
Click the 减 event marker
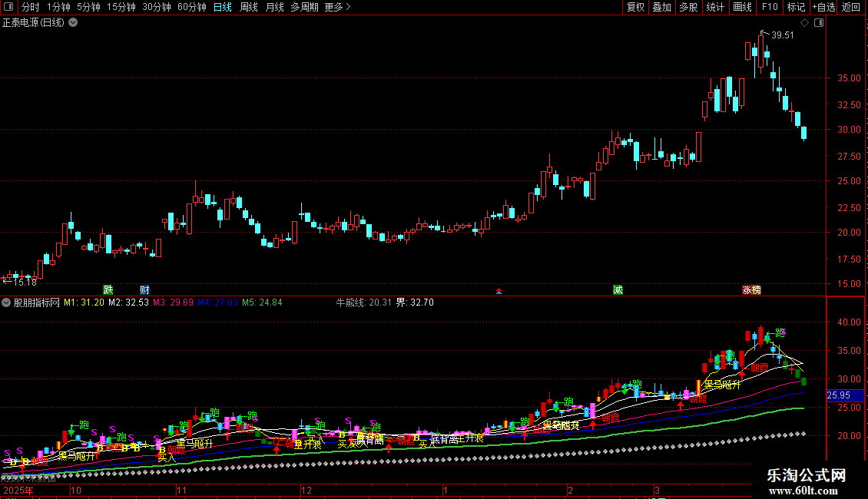[x=618, y=289]
